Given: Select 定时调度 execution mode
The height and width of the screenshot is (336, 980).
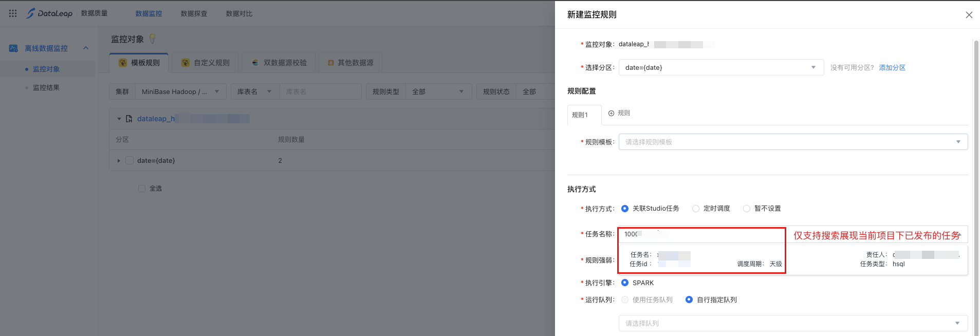Looking at the screenshot, I should click(x=696, y=209).
